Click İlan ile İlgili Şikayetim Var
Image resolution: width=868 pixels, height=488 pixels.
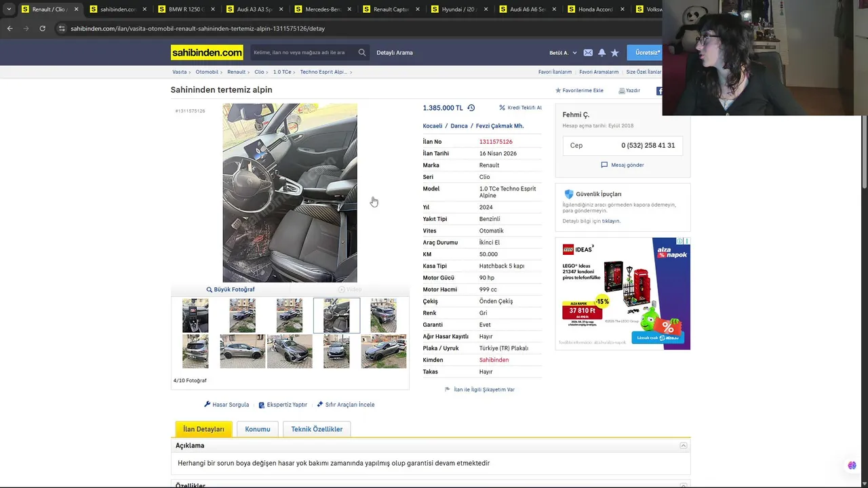tap(479, 390)
